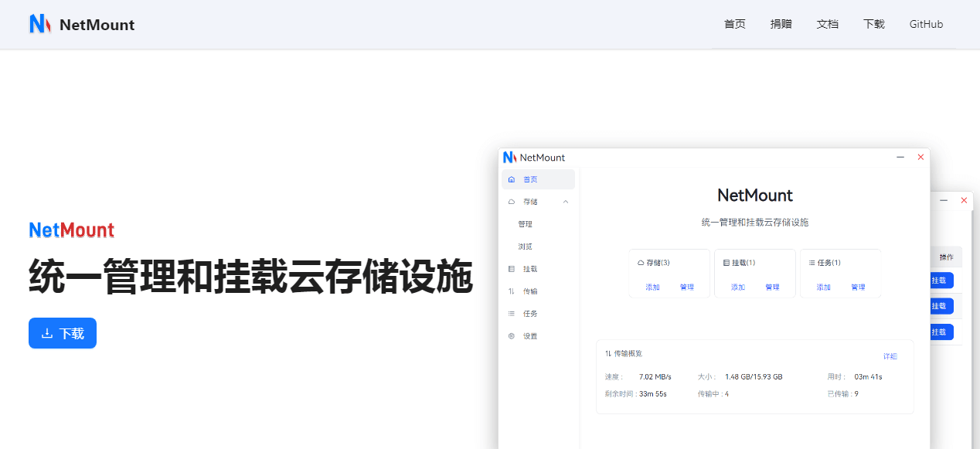Open the 文档 navigation item
Image resolution: width=980 pixels, height=449 pixels.
coord(827,24)
